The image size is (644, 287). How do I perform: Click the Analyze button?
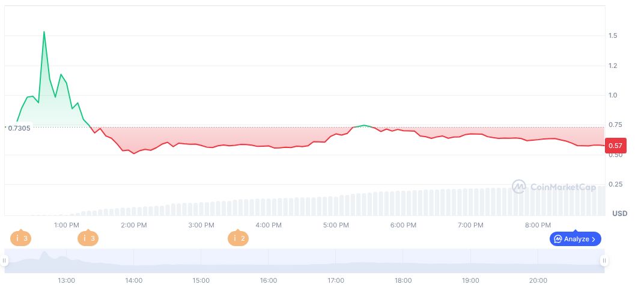[x=575, y=239]
